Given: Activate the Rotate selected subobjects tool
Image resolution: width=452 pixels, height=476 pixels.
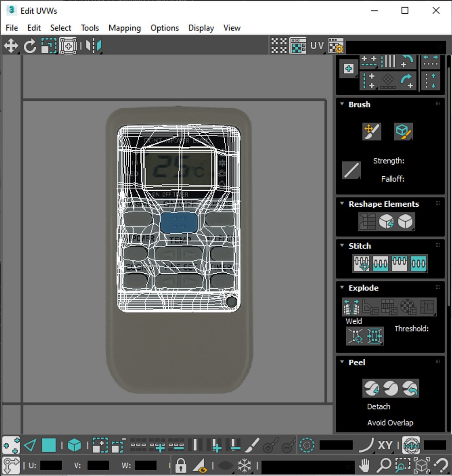Looking at the screenshot, I should [30, 46].
